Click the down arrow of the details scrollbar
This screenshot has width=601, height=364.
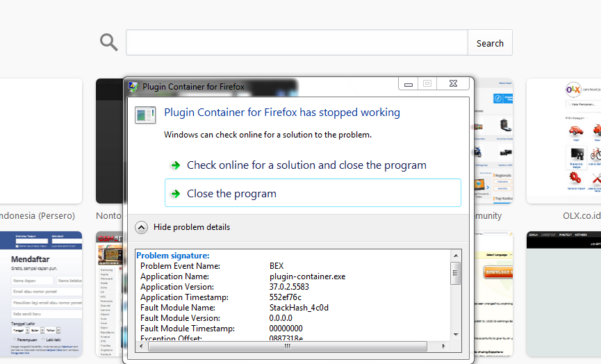point(456,335)
